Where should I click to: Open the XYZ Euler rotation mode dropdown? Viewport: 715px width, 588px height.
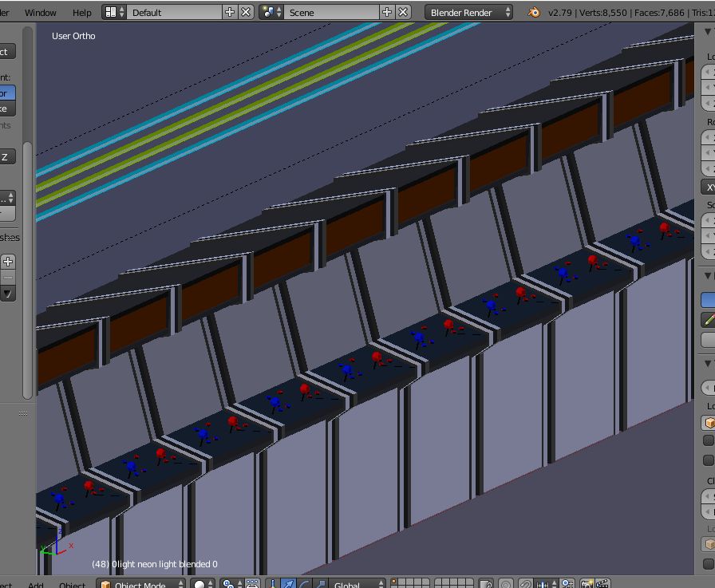click(x=708, y=187)
